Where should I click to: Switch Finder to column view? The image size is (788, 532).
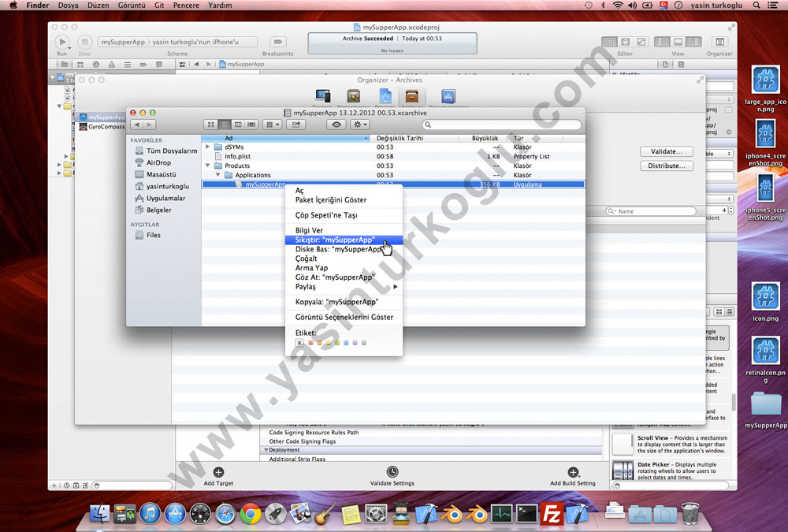point(238,125)
